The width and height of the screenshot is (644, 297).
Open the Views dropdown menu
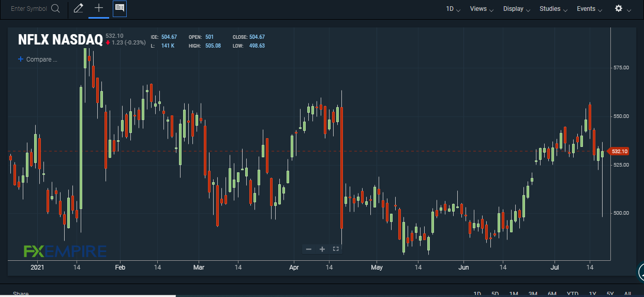[x=482, y=9]
